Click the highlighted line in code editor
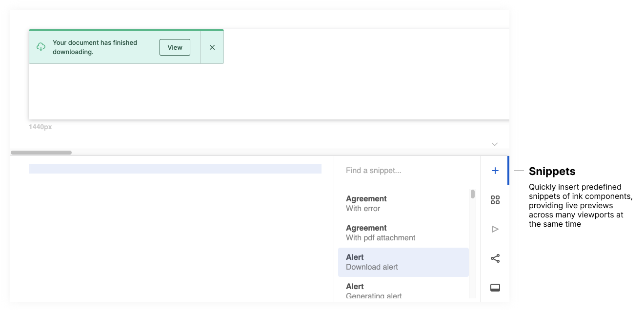This screenshot has width=644, height=312. [x=175, y=169]
